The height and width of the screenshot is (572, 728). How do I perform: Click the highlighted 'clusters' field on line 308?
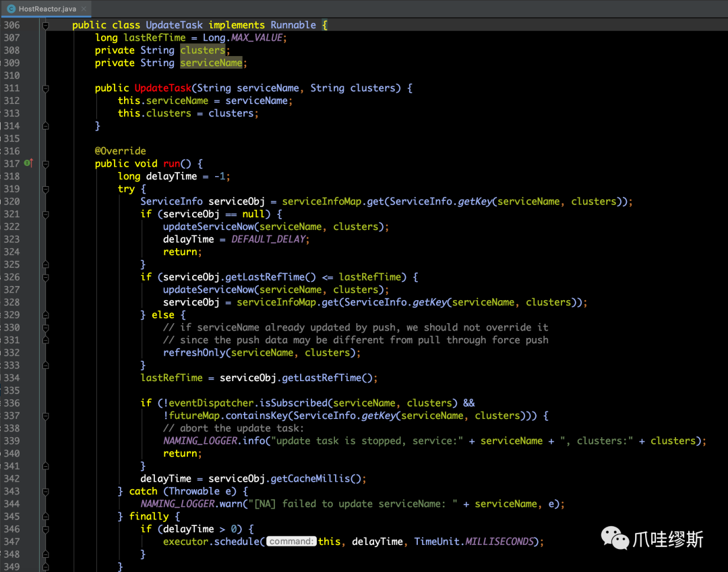[x=202, y=50]
